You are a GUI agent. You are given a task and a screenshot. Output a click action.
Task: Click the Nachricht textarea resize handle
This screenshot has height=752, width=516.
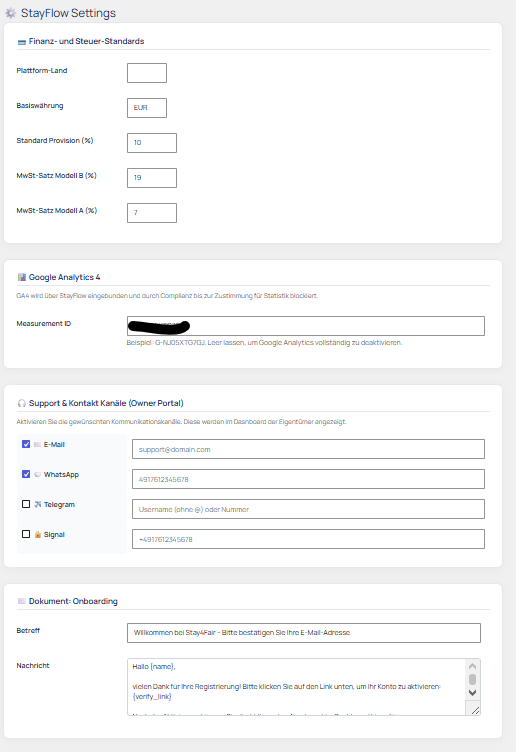click(x=475, y=710)
